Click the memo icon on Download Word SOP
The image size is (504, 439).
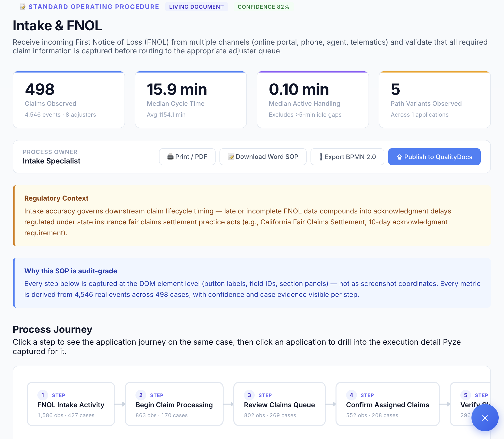click(x=231, y=156)
